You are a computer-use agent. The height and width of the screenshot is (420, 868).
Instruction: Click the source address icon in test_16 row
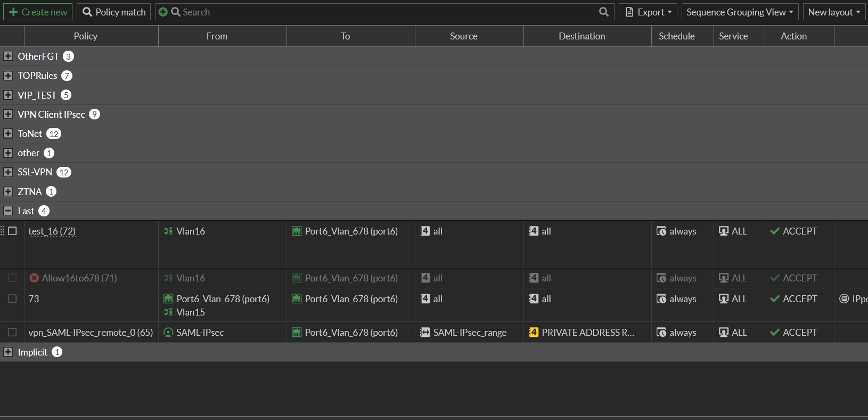[425, 231]
